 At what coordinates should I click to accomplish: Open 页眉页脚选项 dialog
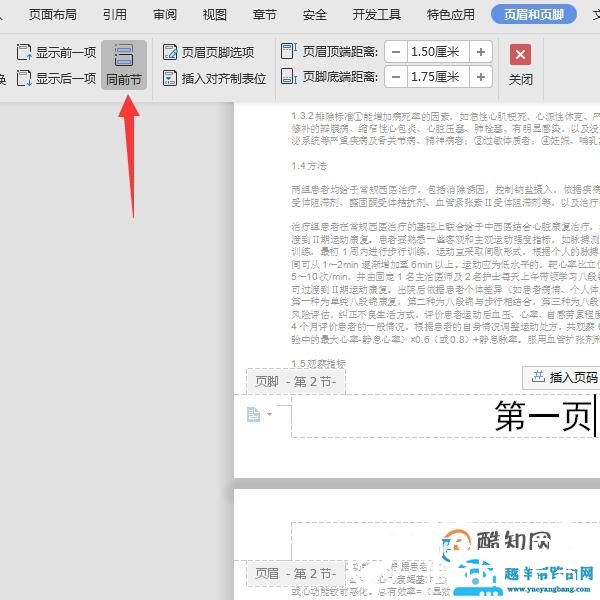[x=208, y=52]
